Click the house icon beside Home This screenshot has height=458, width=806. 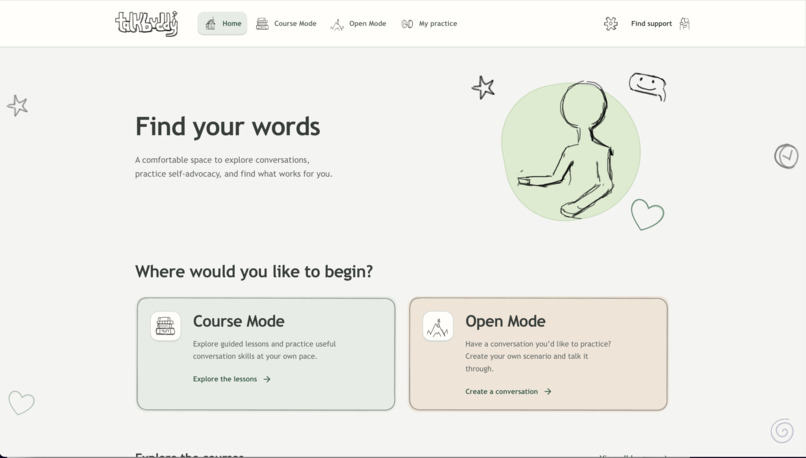pos(210,24)
